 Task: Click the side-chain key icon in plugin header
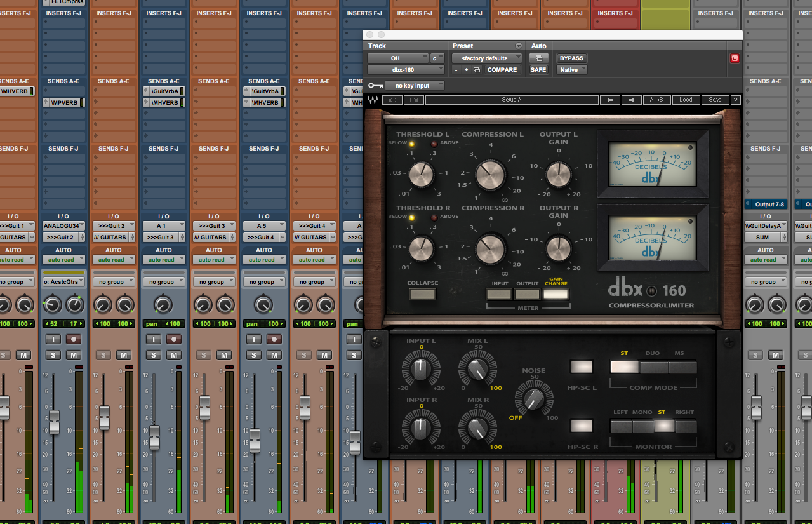click(376, 85)
